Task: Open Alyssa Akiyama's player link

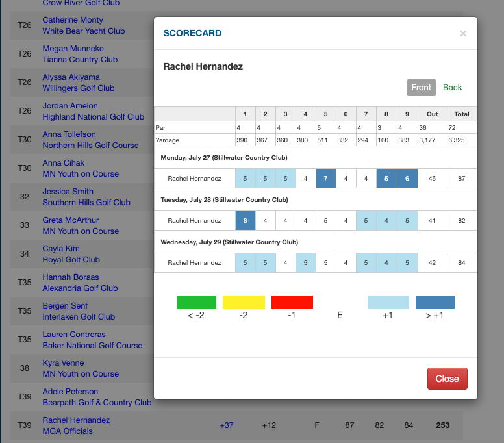Action: [71, 77]
